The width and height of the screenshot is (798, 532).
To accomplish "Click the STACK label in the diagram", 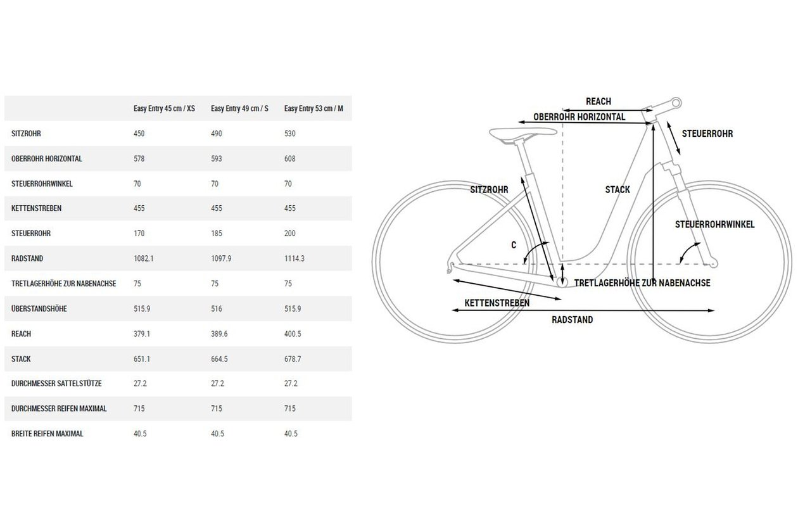I will (617, 189).
